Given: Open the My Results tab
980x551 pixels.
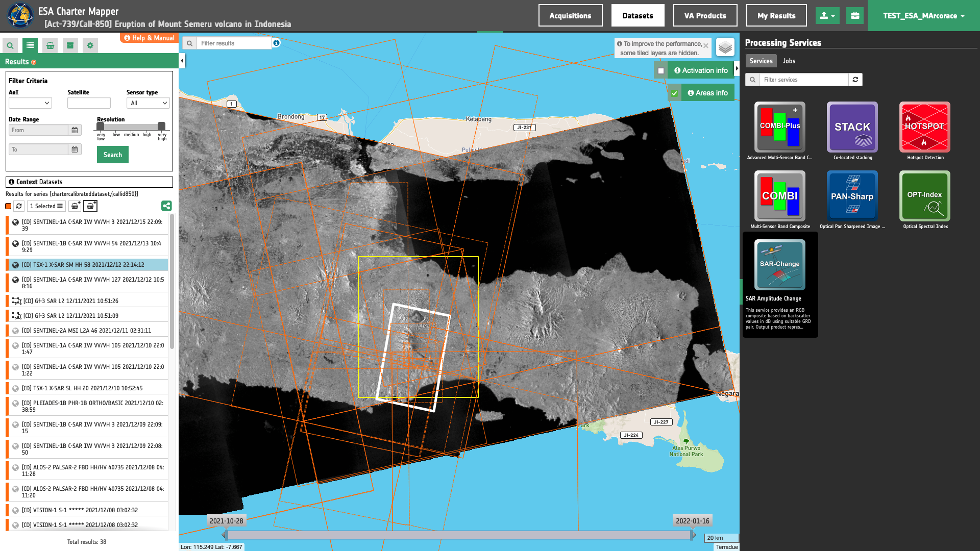Looking at the screenshot, I should [x=776, y=16].
